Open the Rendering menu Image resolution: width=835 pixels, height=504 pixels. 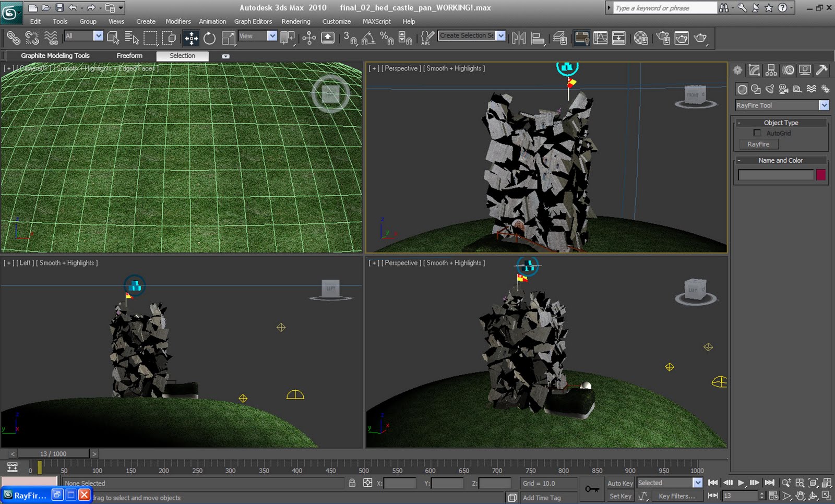tap(295, 21)
